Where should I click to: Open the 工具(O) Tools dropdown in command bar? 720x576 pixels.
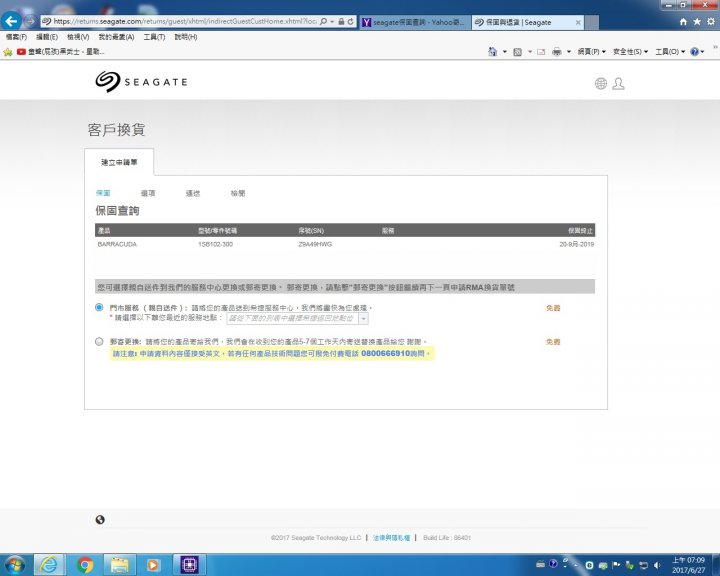[x=670, y=52]
